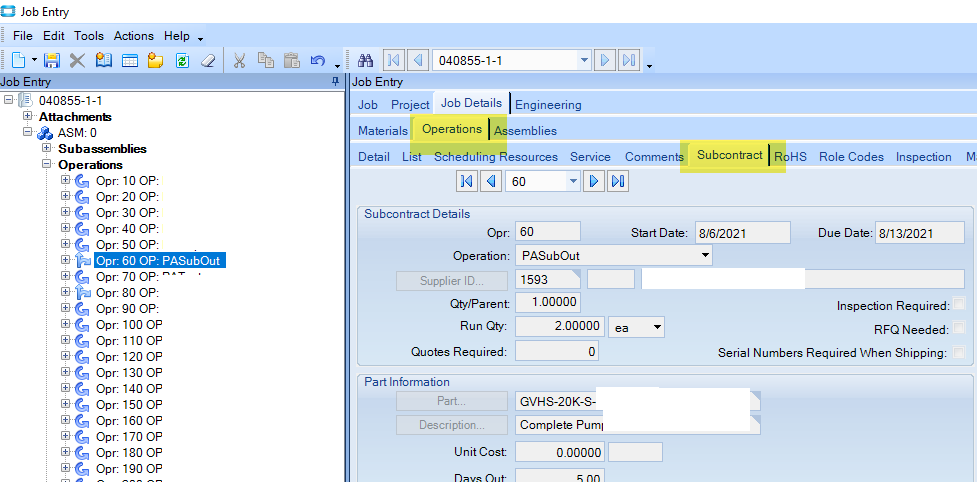The width and height of the screenshot is (977, 482).
Task: Click the Run Qty field 2.00000
Action: (x=559, y=327)
